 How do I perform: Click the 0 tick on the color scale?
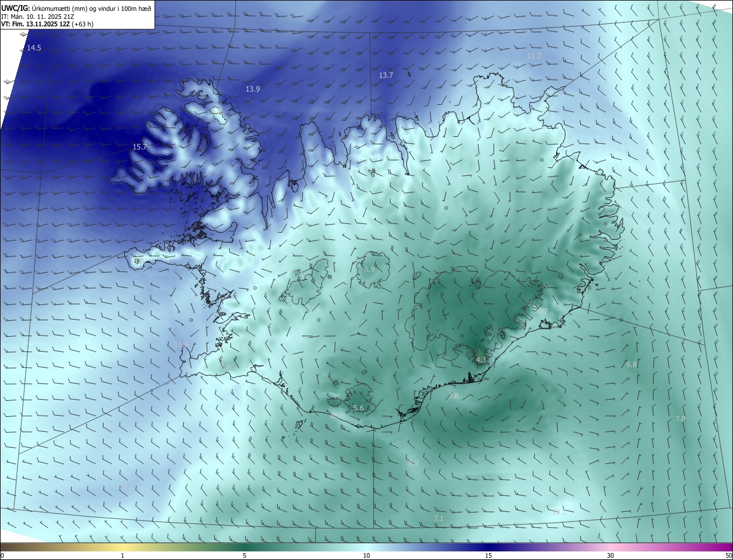pos(2,556)
